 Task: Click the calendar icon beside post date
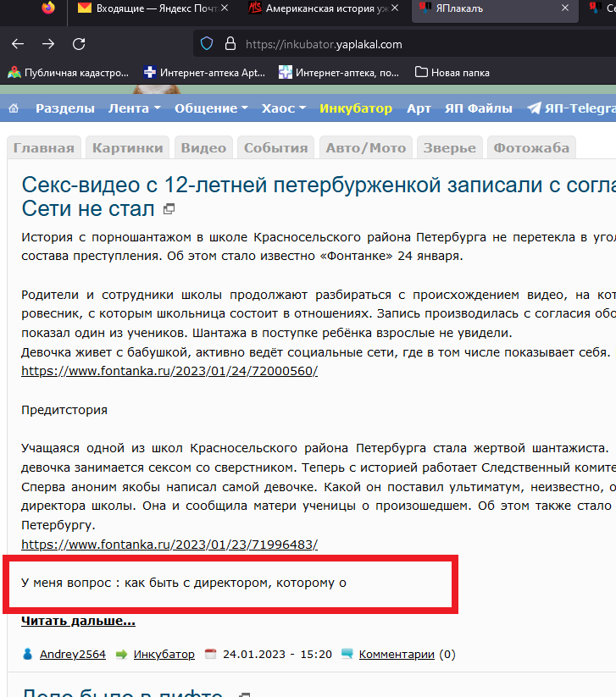click(210, 654)
